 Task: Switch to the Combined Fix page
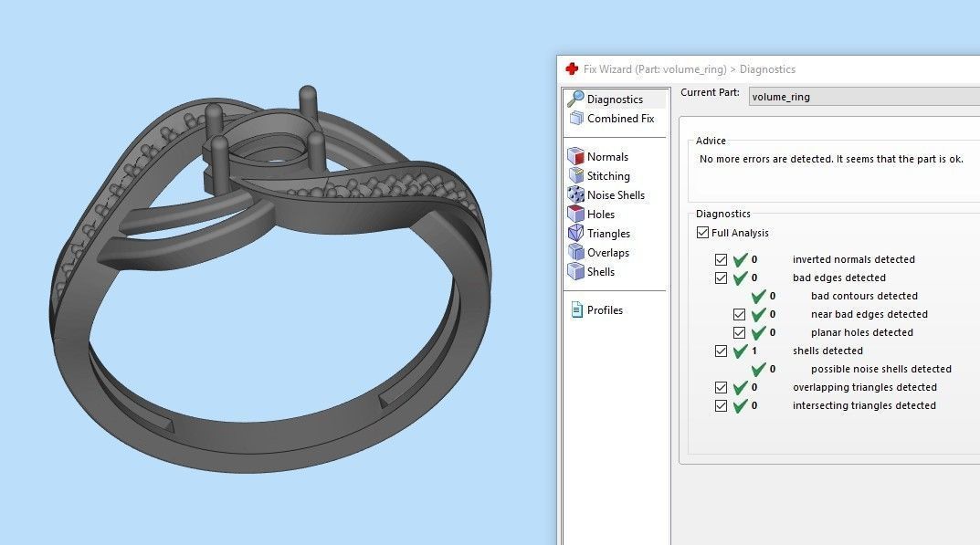[621, 118]
